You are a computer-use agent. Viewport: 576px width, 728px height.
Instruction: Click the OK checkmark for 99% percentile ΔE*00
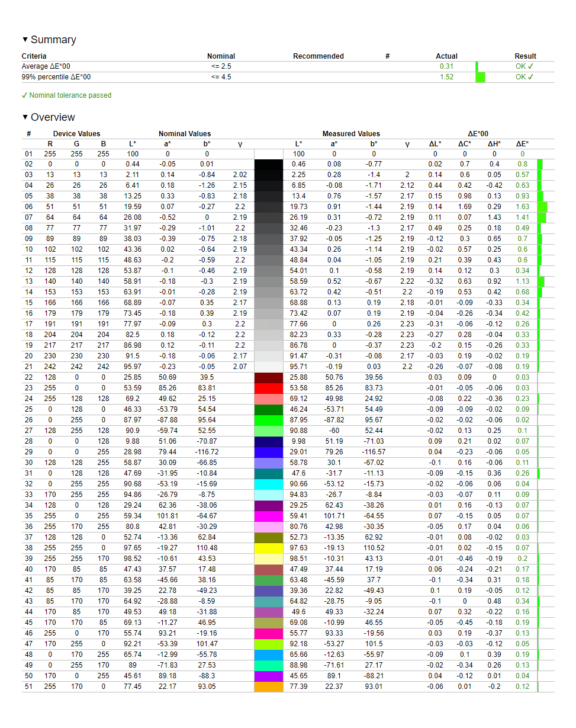[524, 77]
